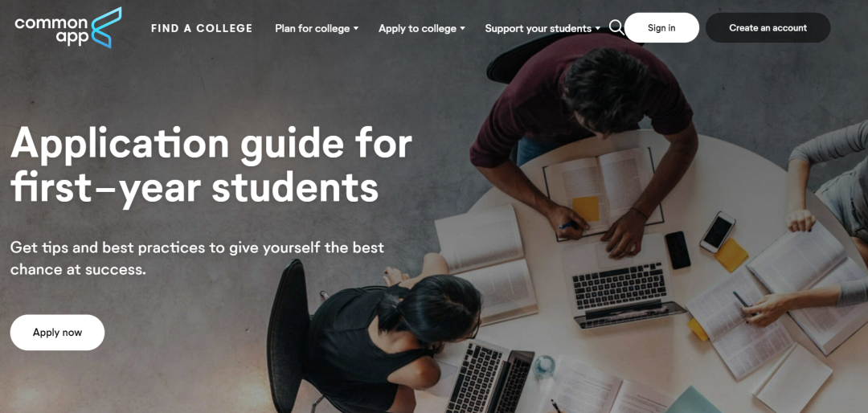
Task: Open search with the magnifying glass icon
Action: click(616, 27)
